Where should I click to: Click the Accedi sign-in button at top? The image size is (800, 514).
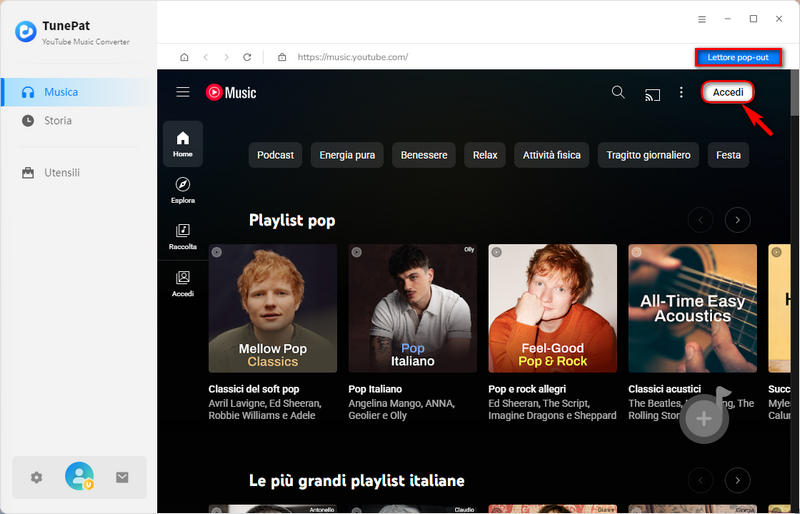pyautogui.click(x=728, y=92)
